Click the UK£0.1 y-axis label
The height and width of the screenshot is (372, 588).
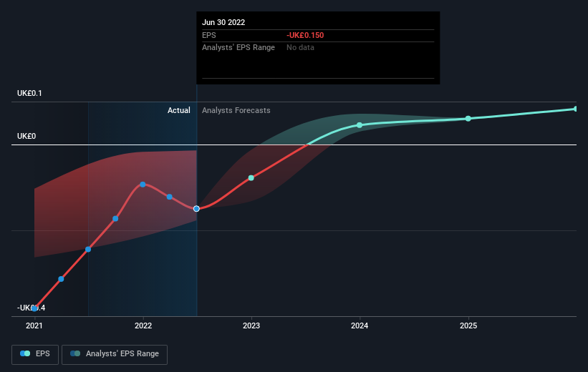29,93
